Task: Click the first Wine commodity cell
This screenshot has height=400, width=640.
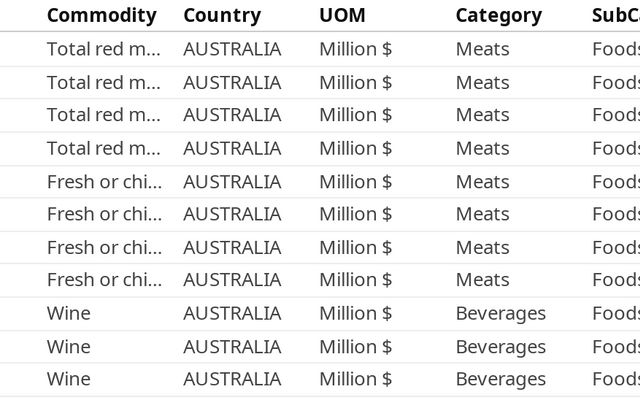Action: (69, 313)
